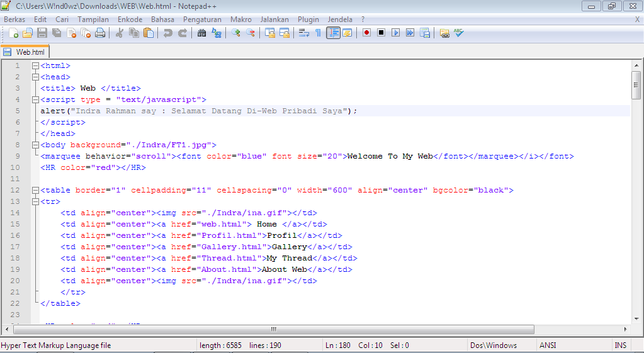Save all open files via toolbar

(x=57, y=33)
